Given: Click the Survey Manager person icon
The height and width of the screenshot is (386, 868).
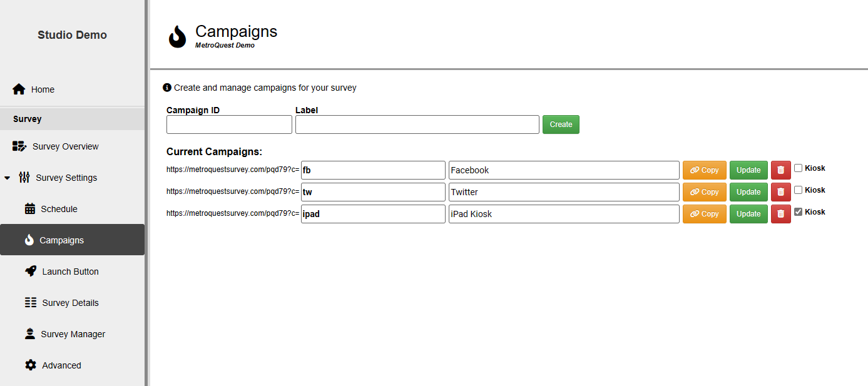Looking at the screenshot, I should [30, 333].
